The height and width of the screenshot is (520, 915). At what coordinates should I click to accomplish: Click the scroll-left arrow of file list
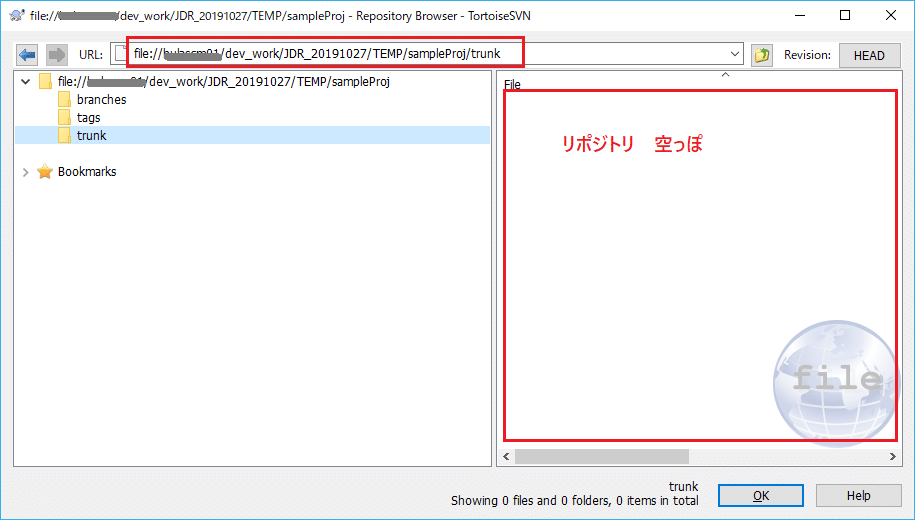tap(506, 456)
